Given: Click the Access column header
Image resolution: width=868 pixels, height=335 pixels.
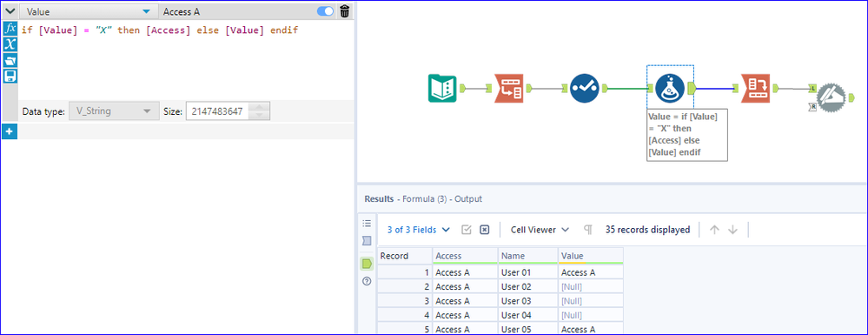Looking at the screenshot, I should [465, 256].
